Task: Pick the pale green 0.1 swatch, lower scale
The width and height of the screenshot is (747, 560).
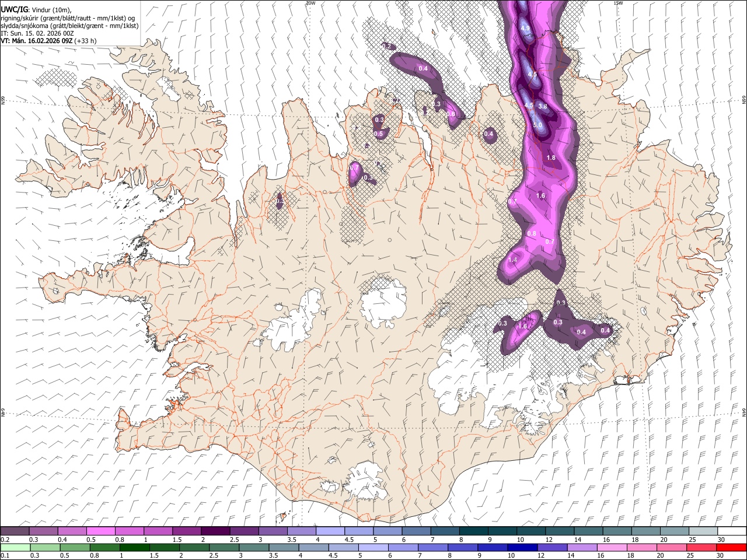Action: tap(15, 547)
